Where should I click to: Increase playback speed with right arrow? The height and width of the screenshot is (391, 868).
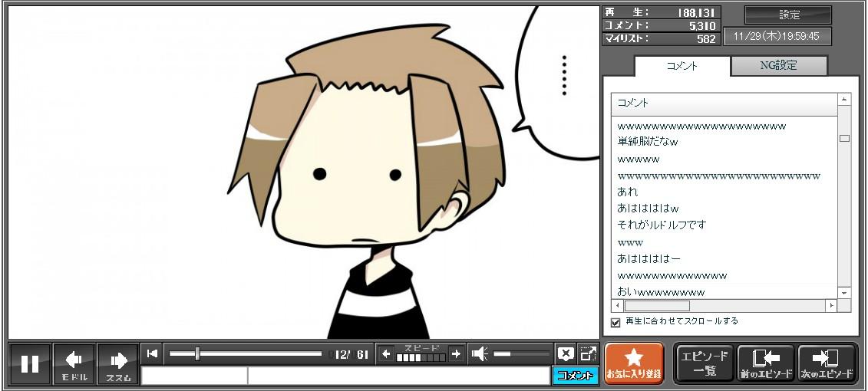(x=456, y=353)
